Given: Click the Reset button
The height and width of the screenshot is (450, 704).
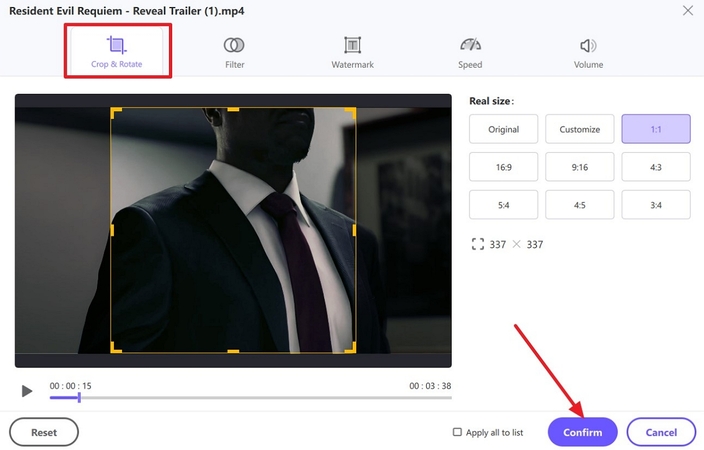Looking at the screenshot, I should click(44, 432).
